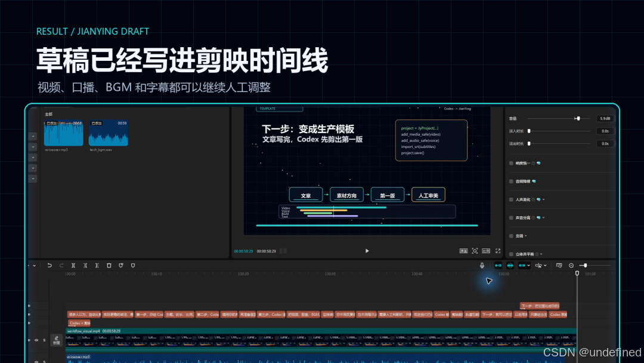The width and height of the screenshot is (644, 363).
Task: Select the workflow_visual.mp4 video clip
Action: coord(321,339)
